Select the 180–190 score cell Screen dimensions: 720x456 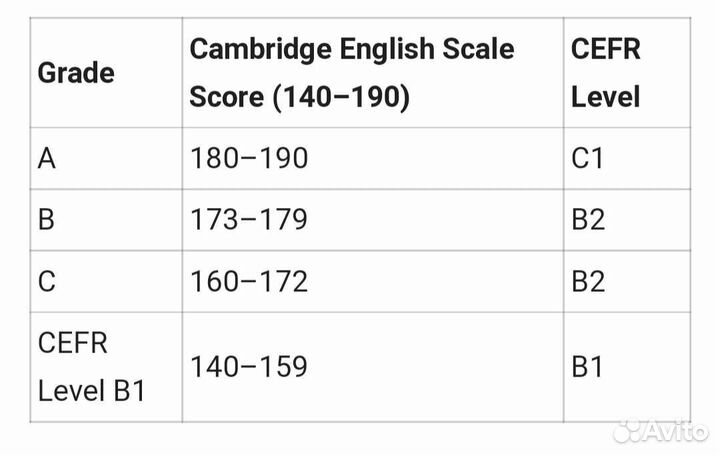click(x=249, y=158)
